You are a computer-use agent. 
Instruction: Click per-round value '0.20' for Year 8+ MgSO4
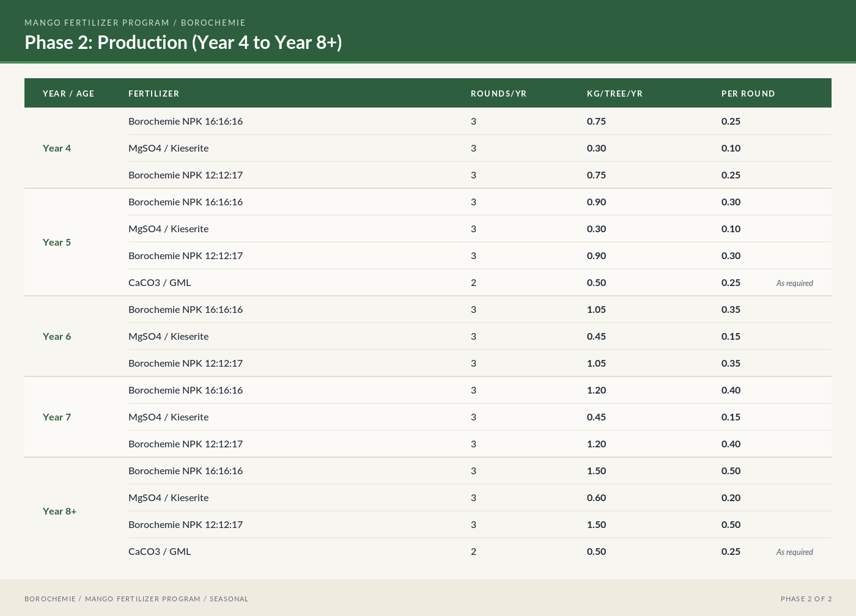(731, 497)
